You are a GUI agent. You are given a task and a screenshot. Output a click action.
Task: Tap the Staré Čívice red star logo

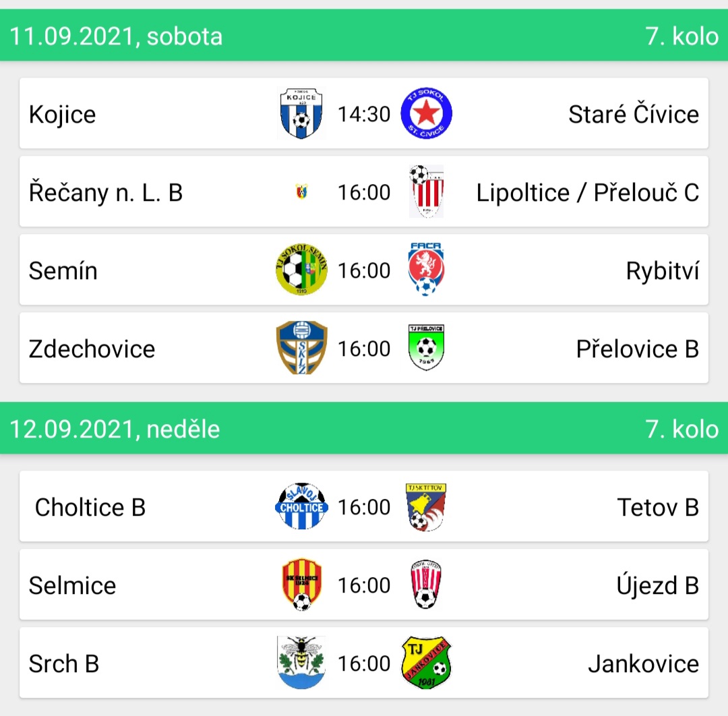click(426, 113)
